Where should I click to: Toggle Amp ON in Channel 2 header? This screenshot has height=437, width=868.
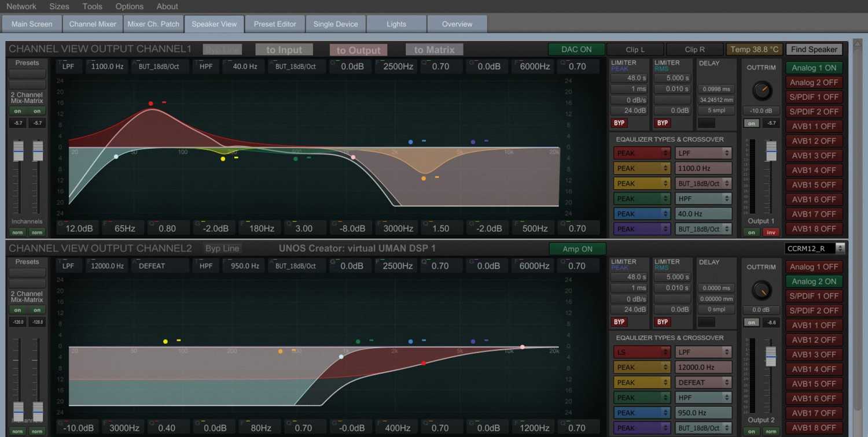point(578,249)
